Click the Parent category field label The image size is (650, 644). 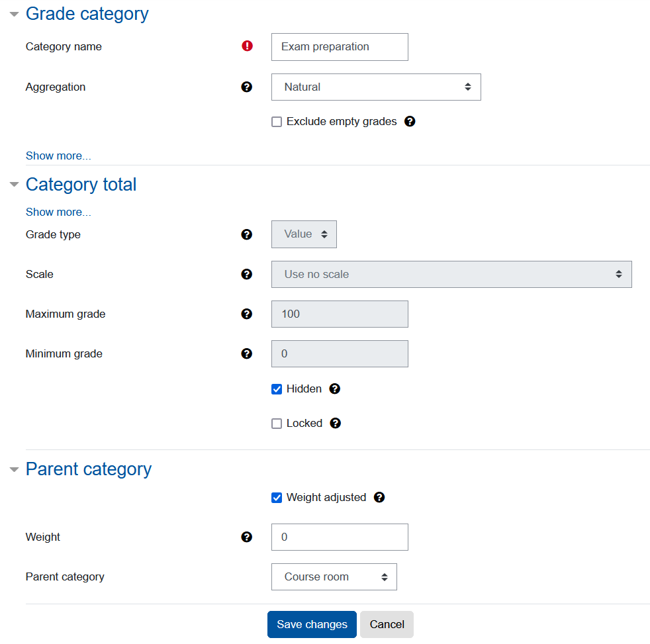point(65,577)
